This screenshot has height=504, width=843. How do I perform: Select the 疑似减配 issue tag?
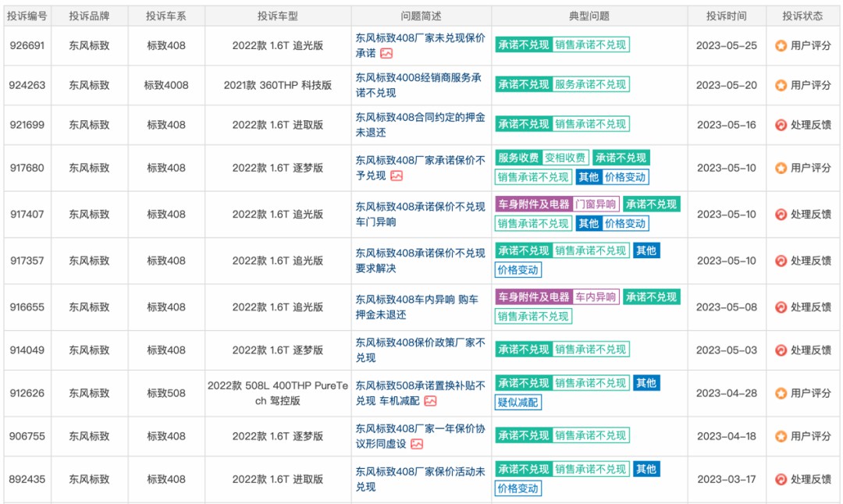[518, 403]
